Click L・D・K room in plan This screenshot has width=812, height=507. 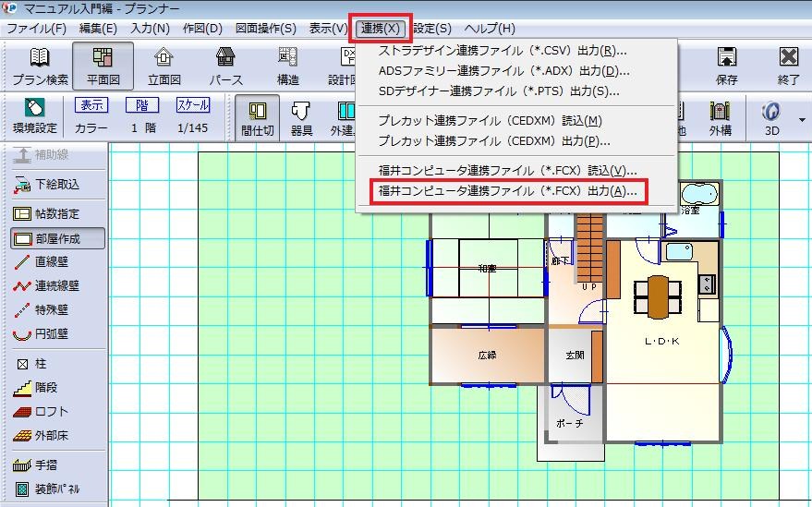661,341
